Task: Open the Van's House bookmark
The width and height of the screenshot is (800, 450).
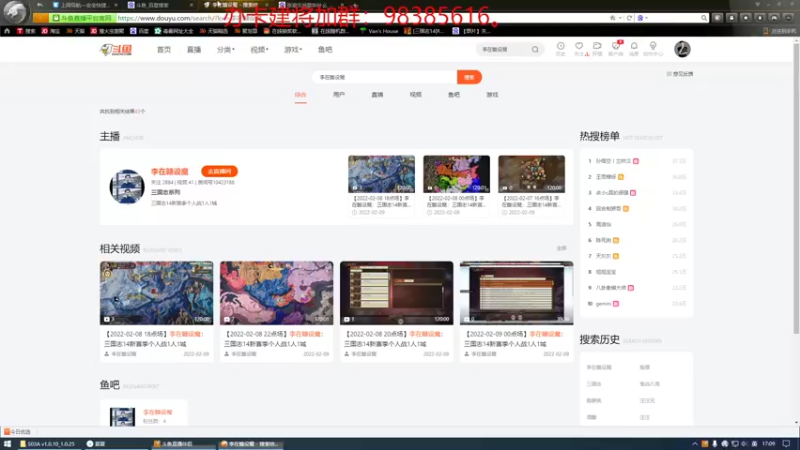Action: (x=379, y=31)
